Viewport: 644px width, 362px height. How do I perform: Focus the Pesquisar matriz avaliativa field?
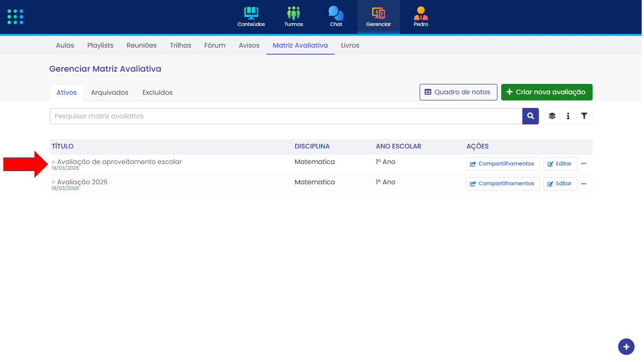coord(286,116)
